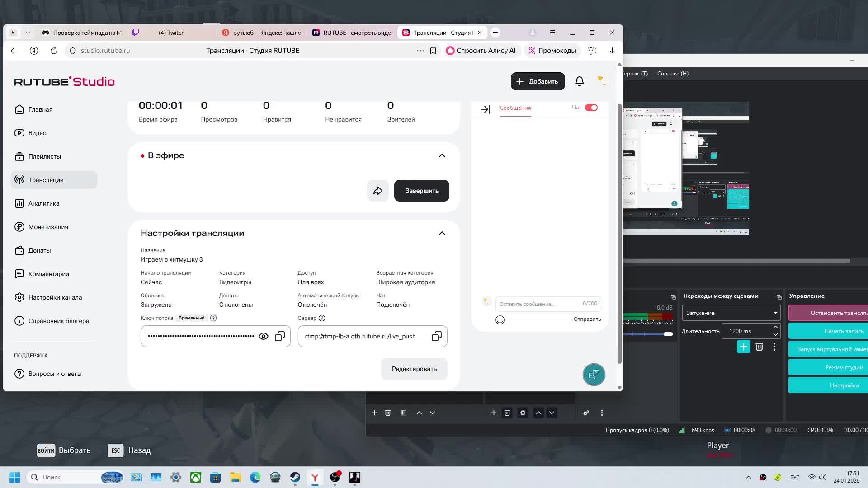This screenshot has width=868, height=488.
Task: Open support chat floating button
Action: click(x=594, y=375)
